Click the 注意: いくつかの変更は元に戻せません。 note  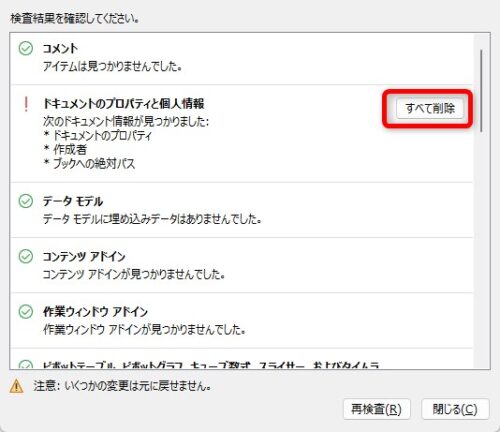pyautogui.click(x=122, y=386)
